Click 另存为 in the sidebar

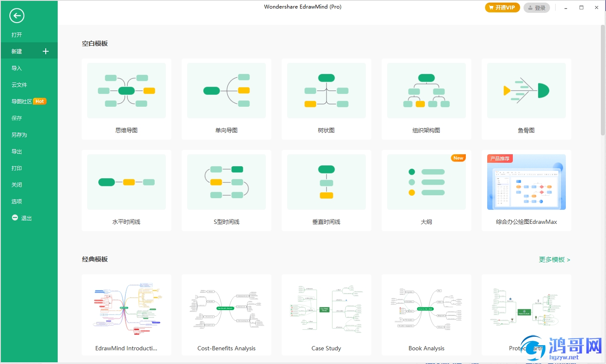(x=19, y=135)
